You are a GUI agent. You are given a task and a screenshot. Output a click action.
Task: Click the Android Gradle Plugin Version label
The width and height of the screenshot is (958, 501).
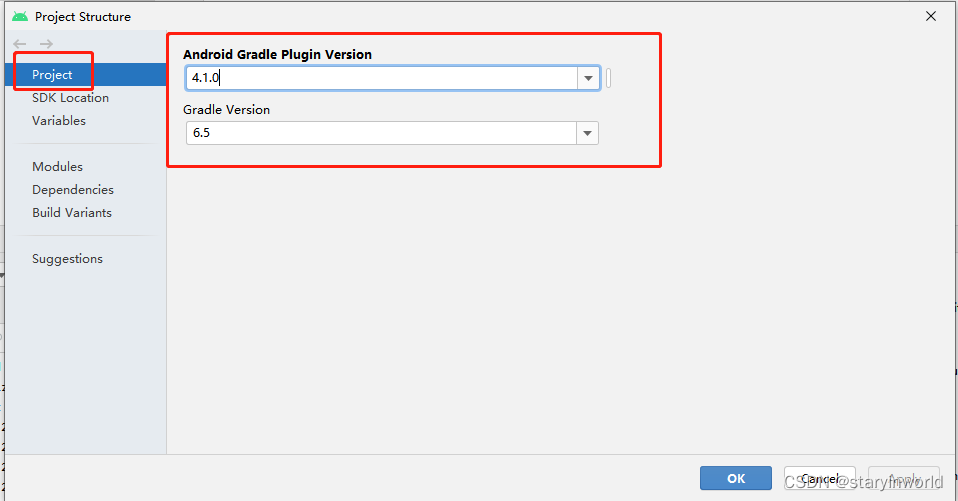click(277, 54)
